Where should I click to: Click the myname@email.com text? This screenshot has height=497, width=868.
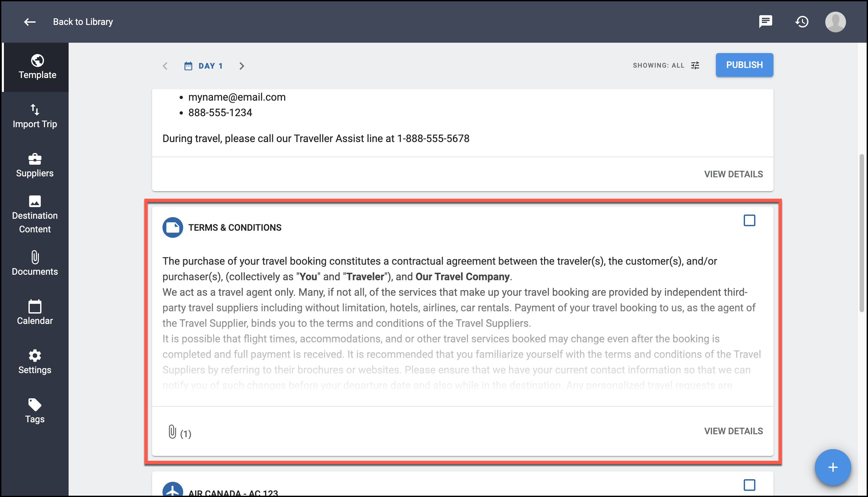pyautogui.click(x=237, y=97)
